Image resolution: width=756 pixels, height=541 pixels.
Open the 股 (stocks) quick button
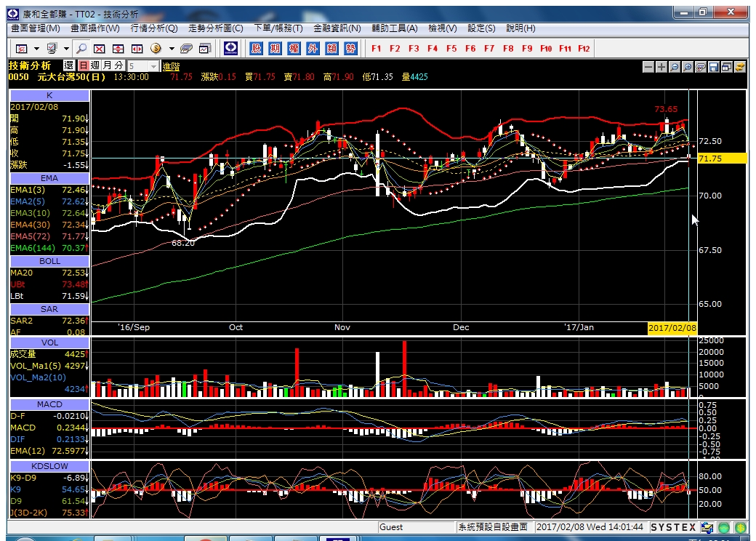[256, 48]
